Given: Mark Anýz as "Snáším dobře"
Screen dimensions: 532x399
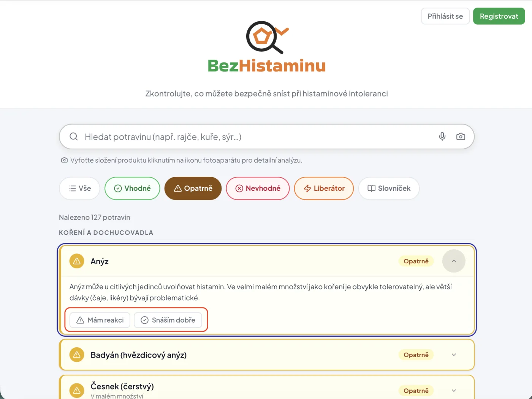Looking at the screenshot, I should point(168,320).
